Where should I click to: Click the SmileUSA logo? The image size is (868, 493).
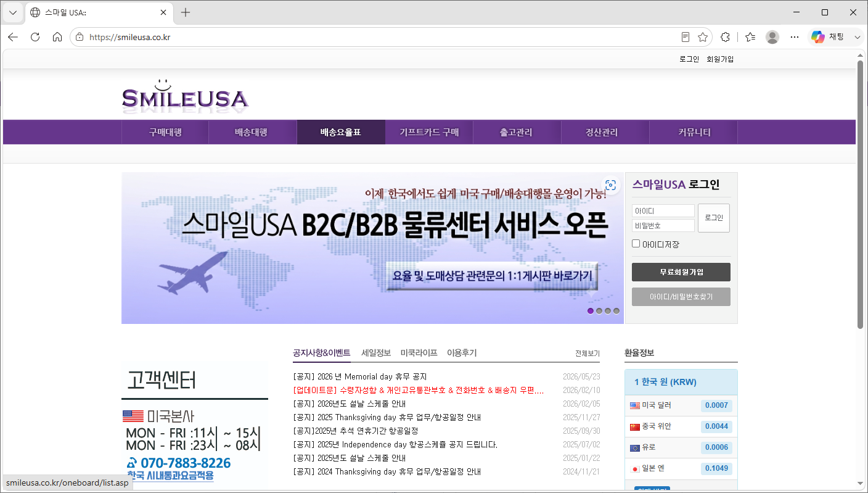coord(185,96)
